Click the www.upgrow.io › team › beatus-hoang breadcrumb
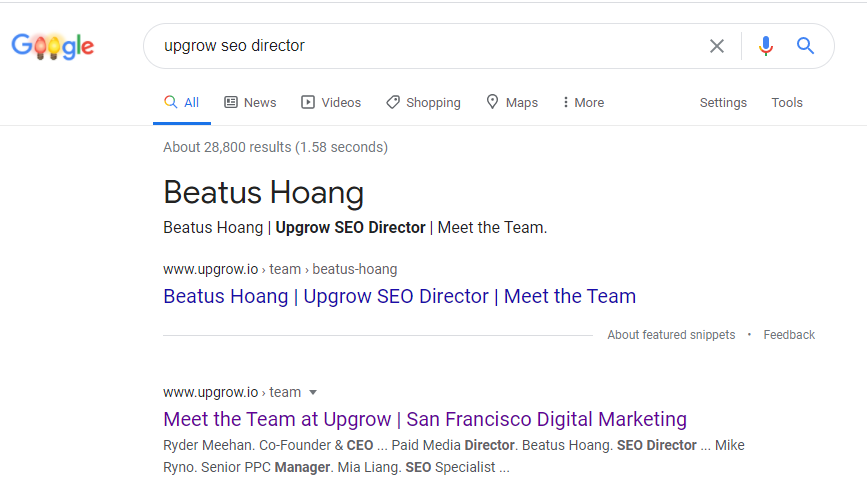867x496 pixels. click(x=280, y=269)
